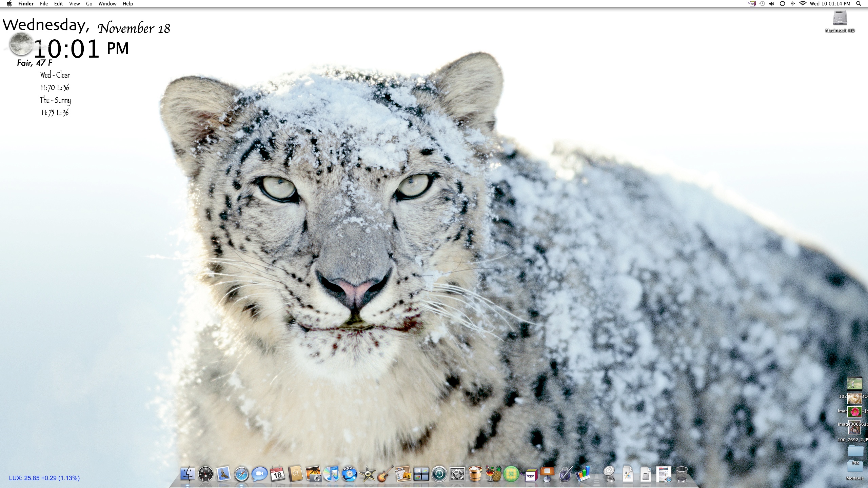Select the Macintosh HD drive icon

click(840, 18)
